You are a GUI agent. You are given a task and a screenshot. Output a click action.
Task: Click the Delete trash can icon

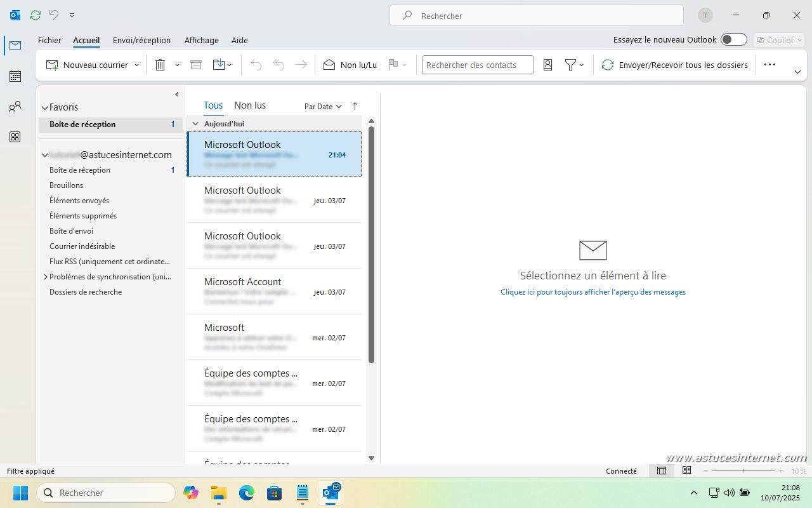coord(160,65)
